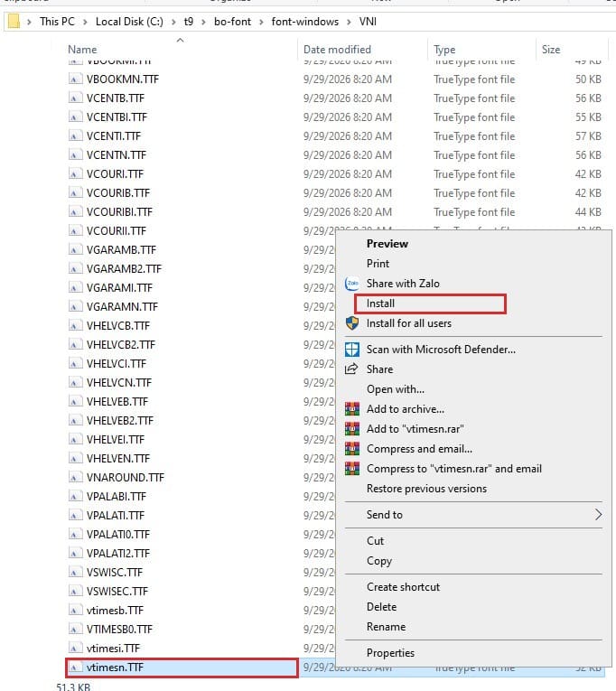Image resolution: width=616 pixels, height=691 pixels.
Task: Click the font file icon of vtimesi.TTF
Action: [75, 648]
